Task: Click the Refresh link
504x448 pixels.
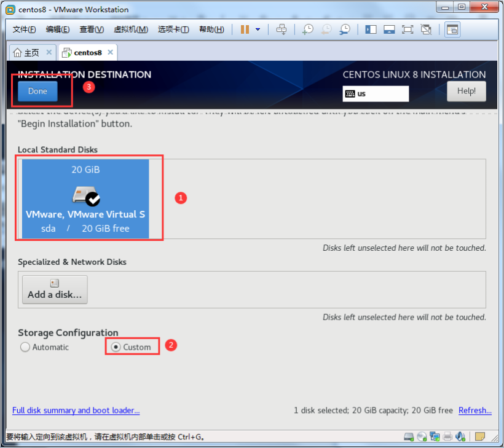Action: (474, 411)
